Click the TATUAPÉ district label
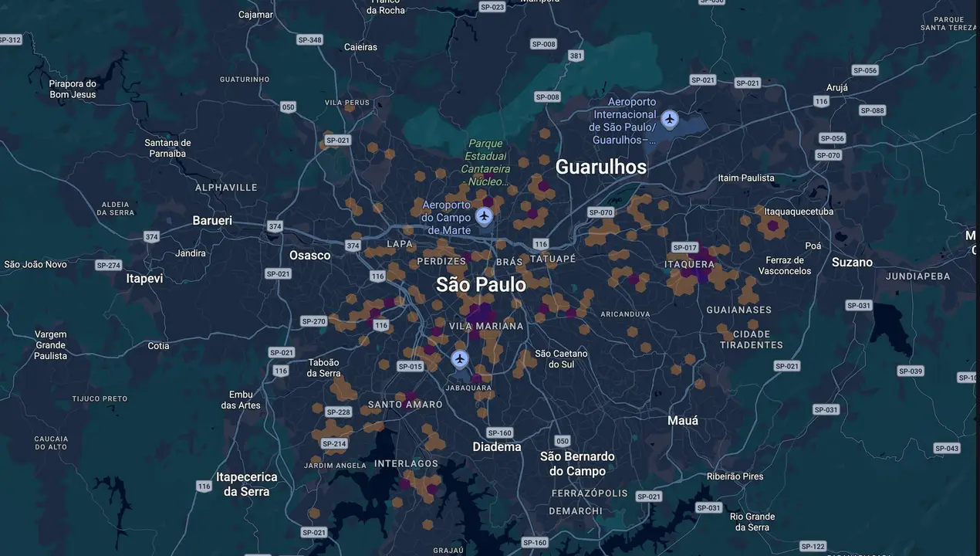 (x=552, y=259)
